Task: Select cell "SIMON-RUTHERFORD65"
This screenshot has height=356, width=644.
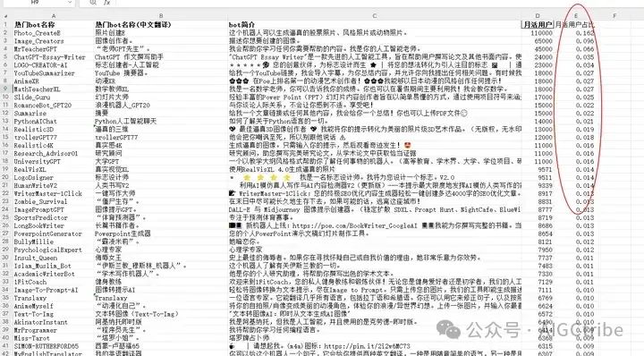Action: pos(46,346)
